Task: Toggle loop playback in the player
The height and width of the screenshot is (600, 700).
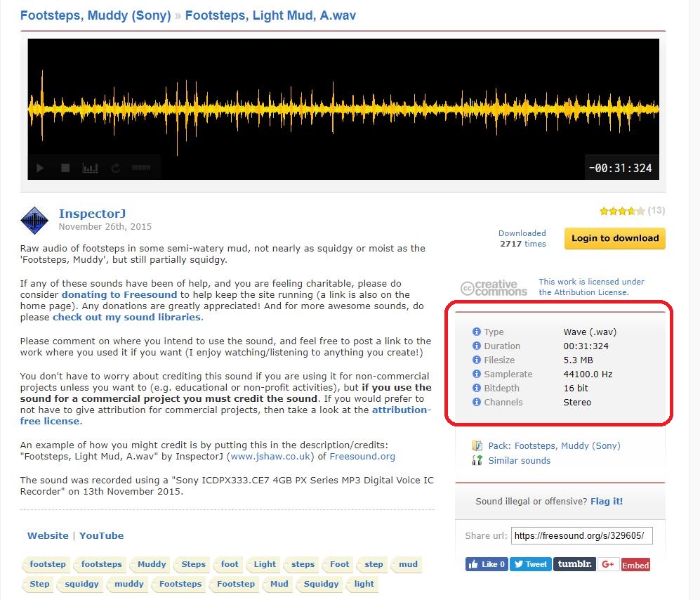Action: [116, 168]
